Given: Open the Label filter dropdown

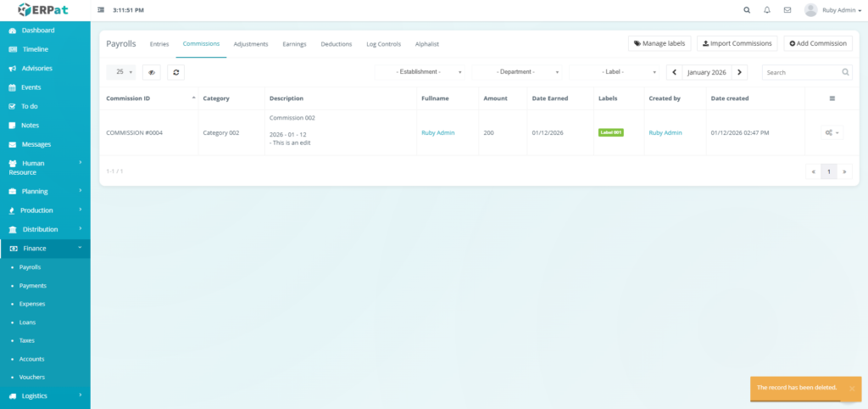Looking at the screenshot, I should click(x=615, y=73).
